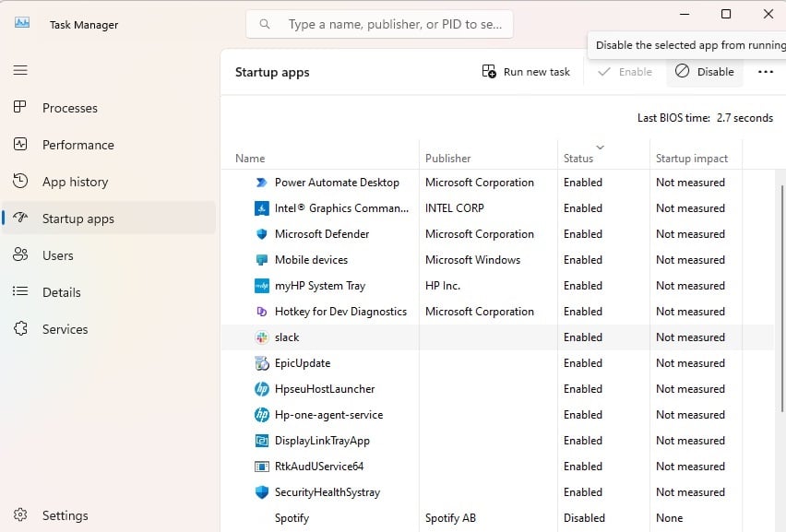
Task: Click the Enable button
Action: pos(625,72)
